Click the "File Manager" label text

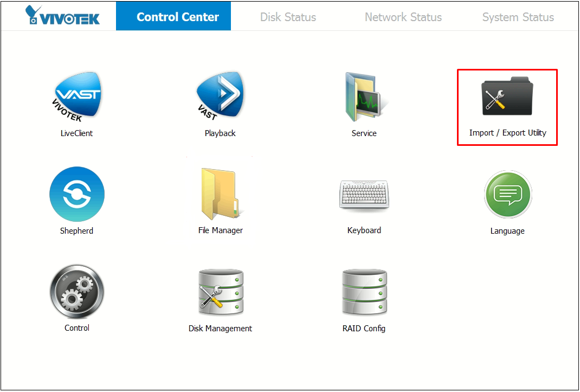(221, 230)
